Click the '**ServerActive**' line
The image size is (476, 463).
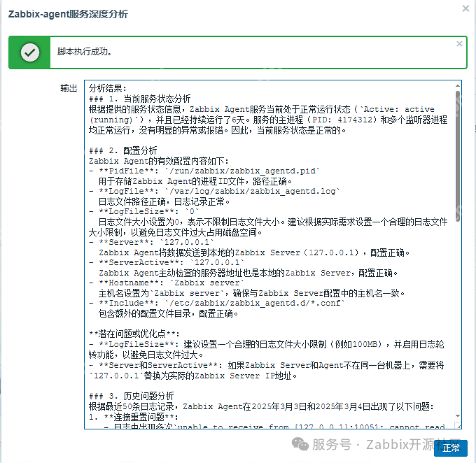click(167, 262)
